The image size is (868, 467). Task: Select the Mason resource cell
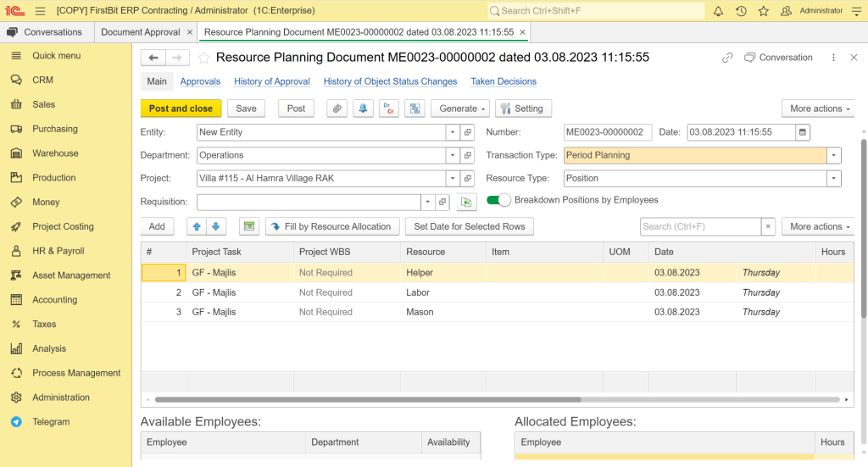(442, 312)
